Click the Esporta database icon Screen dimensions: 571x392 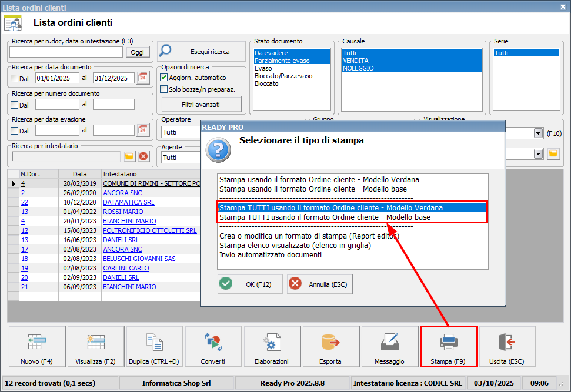click(x=330, y=346)
